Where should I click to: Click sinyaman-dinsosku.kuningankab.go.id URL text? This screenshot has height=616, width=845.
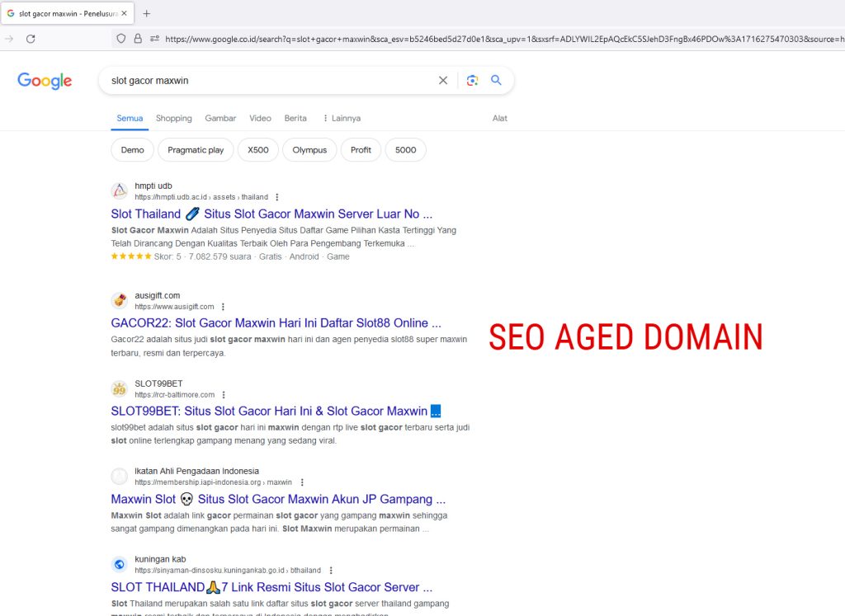tap(228, 570)
